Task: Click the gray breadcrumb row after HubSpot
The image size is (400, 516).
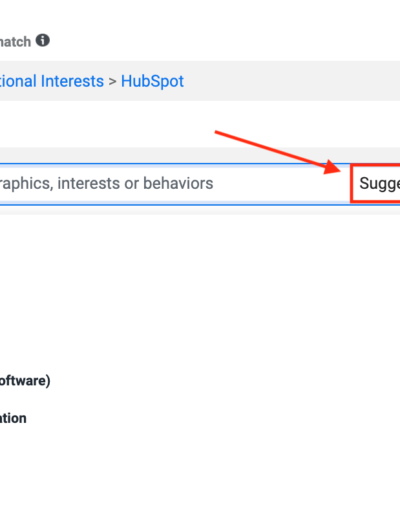Action: click(292, 81)
